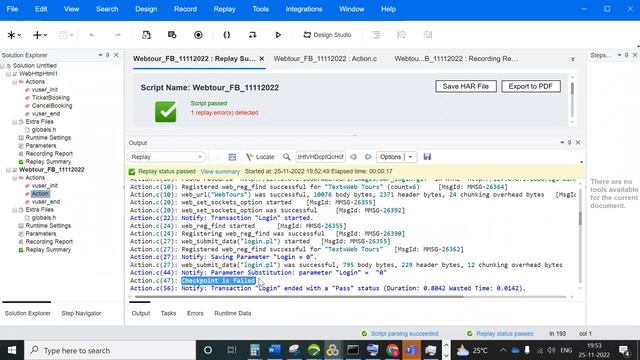This screenshot has height=360, width=640.
Task: Click the Options button in Output
Action: pyautogui.click(x=391, y=157)
